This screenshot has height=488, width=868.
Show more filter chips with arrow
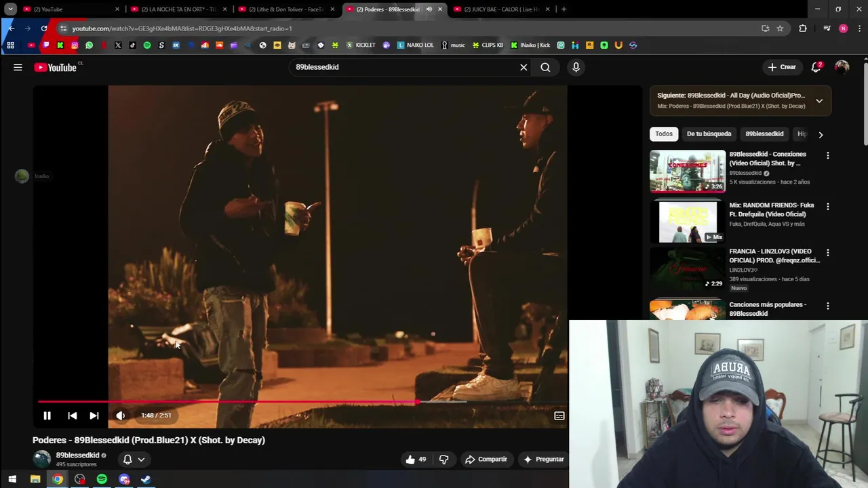(x=821, y=134)
